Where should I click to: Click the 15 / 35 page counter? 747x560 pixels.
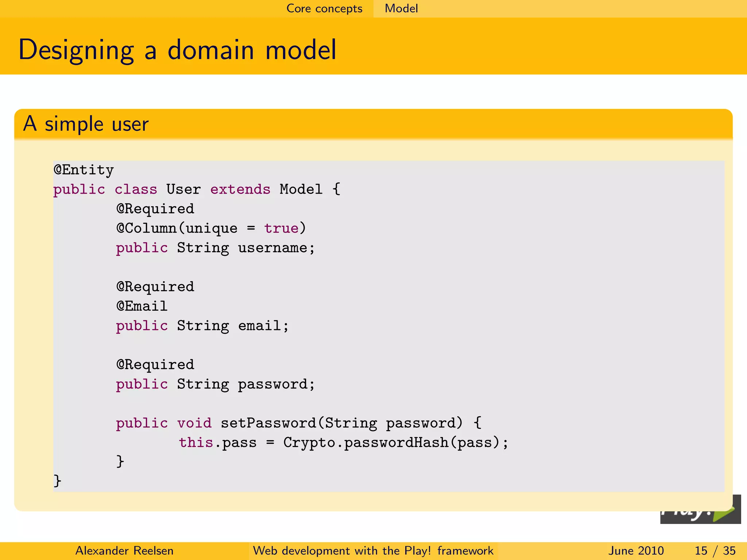tap(715, 551)
